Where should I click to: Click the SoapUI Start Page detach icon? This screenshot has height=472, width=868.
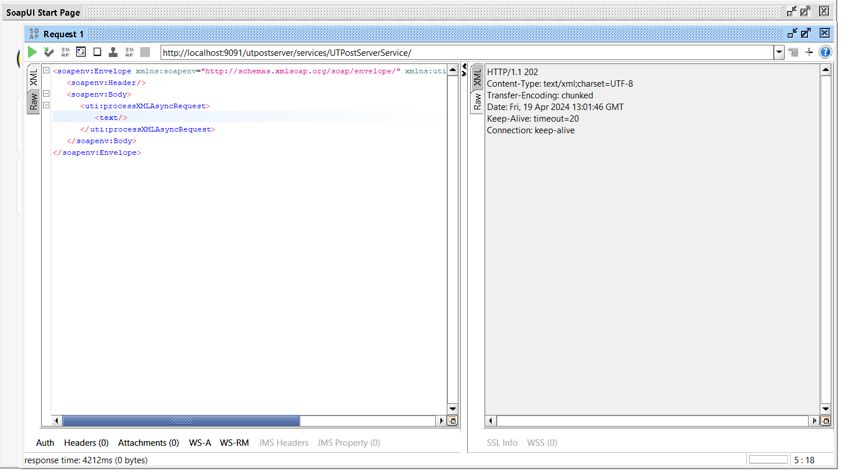tap(792, 11)
